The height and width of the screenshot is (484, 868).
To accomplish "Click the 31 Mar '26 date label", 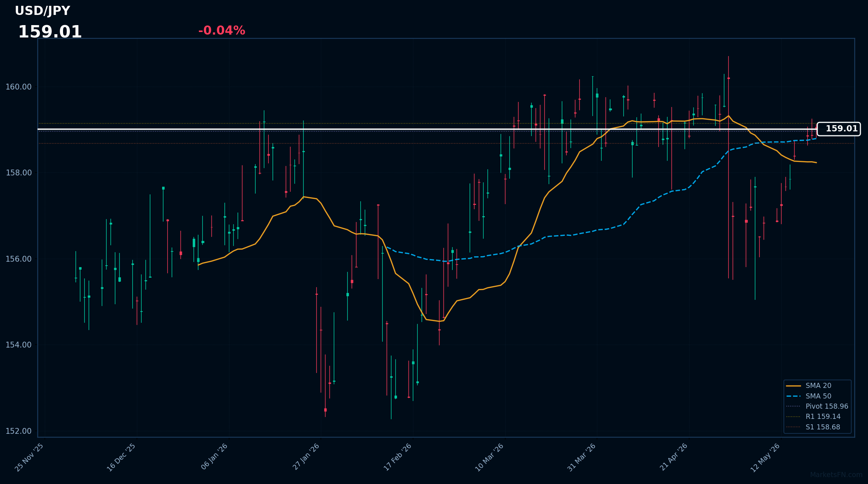I will click(x=582, y=457).
